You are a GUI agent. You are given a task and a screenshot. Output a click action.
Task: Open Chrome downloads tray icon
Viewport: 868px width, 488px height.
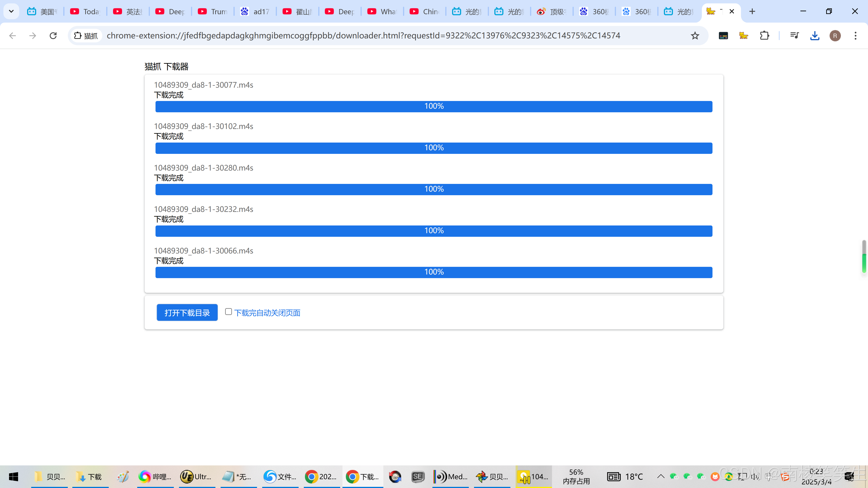tap(814, 35)
